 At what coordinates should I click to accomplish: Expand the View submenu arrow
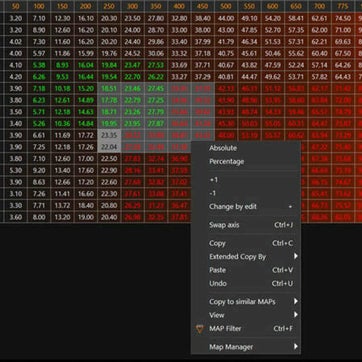click(295, 315)
